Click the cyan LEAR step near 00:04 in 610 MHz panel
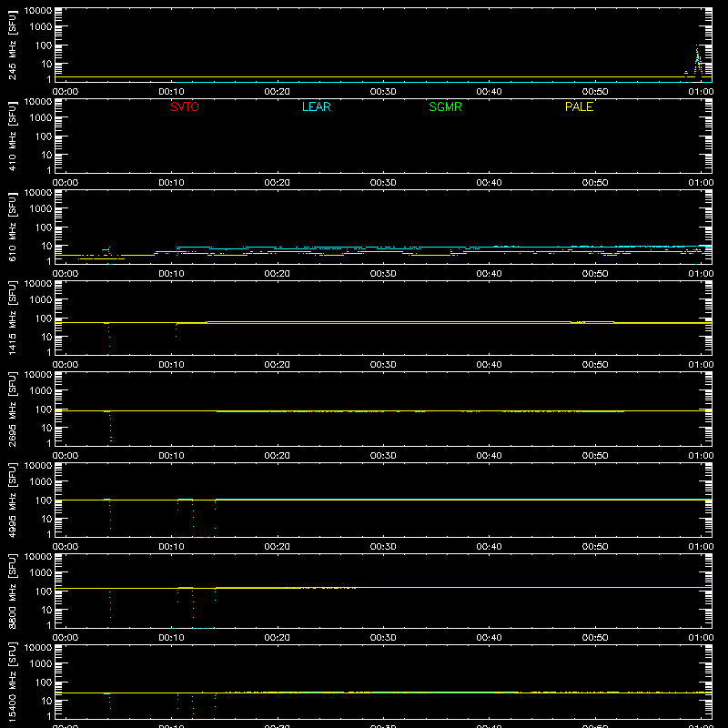This screenshot has width=728, height=728. tap(106, 249)
